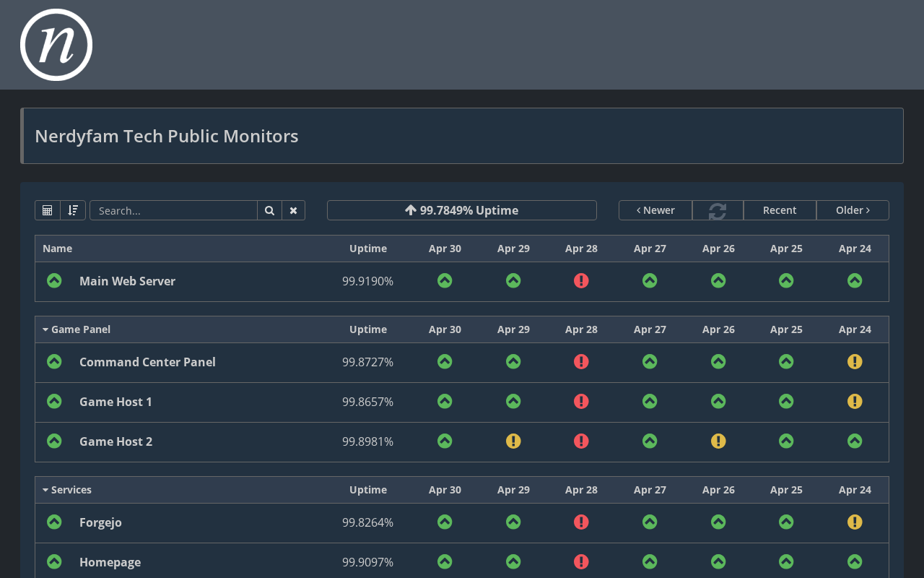The image size is (924, 578).
Task: Clear search with the X icon
Action: coord(293,210)
